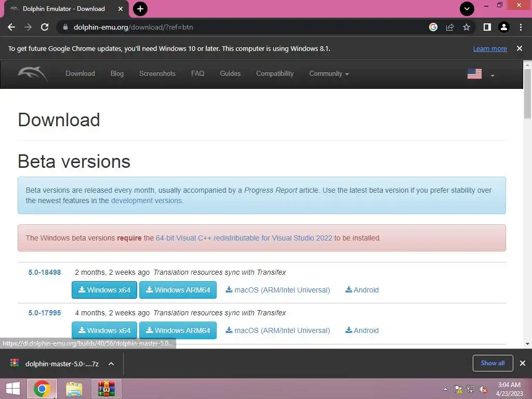Screen dimensions: 532x399
Task: Close the Dolphin Emulator tab
Action: point(121,9)
